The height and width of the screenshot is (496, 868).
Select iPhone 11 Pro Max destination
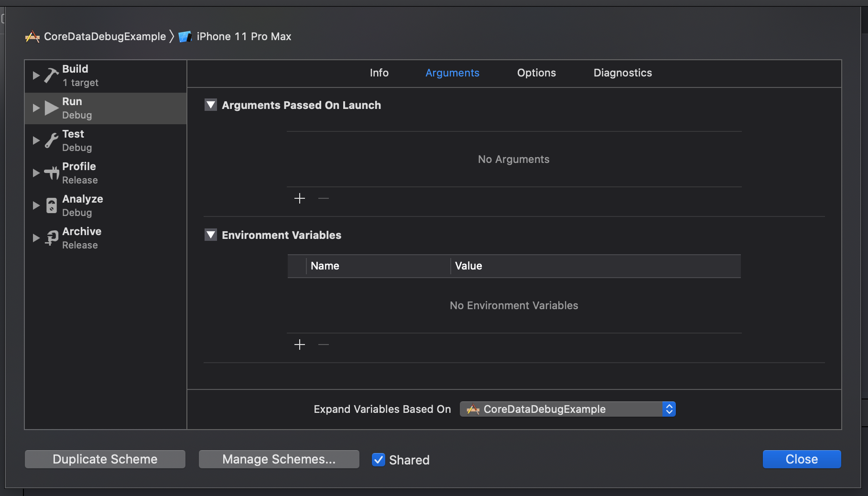click(x=243, y=37)
